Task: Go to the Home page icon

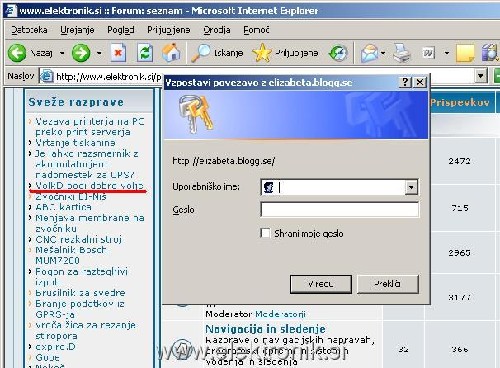Action: (171, 53)
